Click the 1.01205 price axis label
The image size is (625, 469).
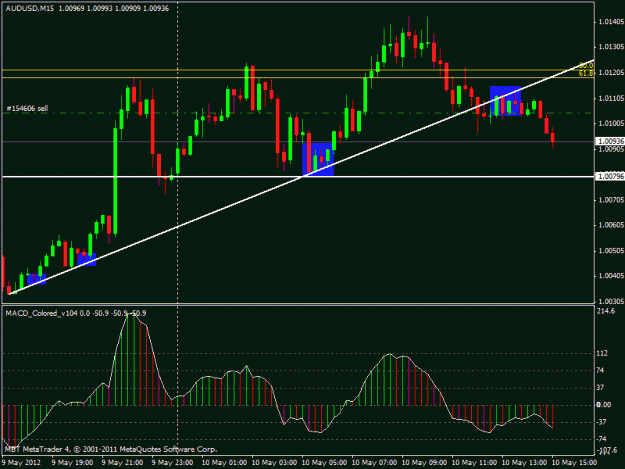[x=611, y=73]
